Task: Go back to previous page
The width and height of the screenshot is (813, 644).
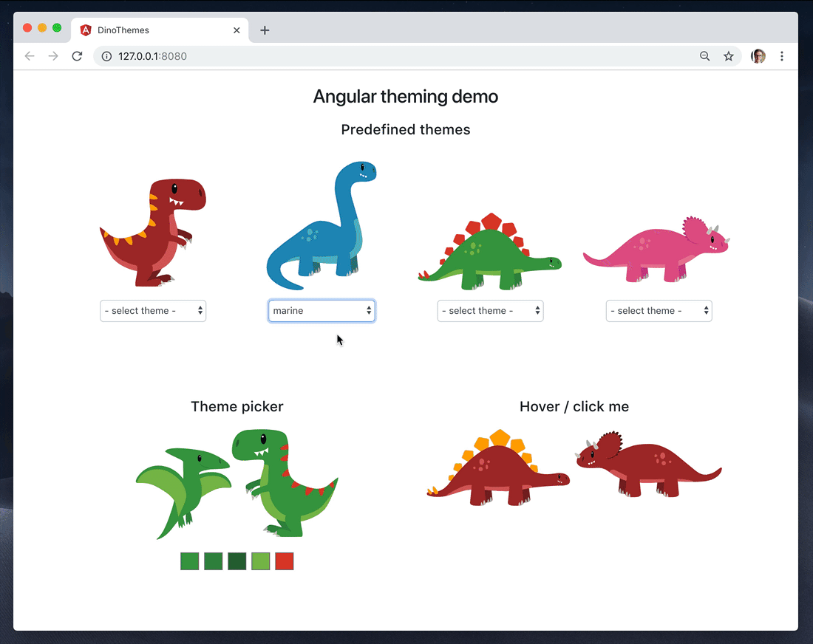Action: pos(30,56)
